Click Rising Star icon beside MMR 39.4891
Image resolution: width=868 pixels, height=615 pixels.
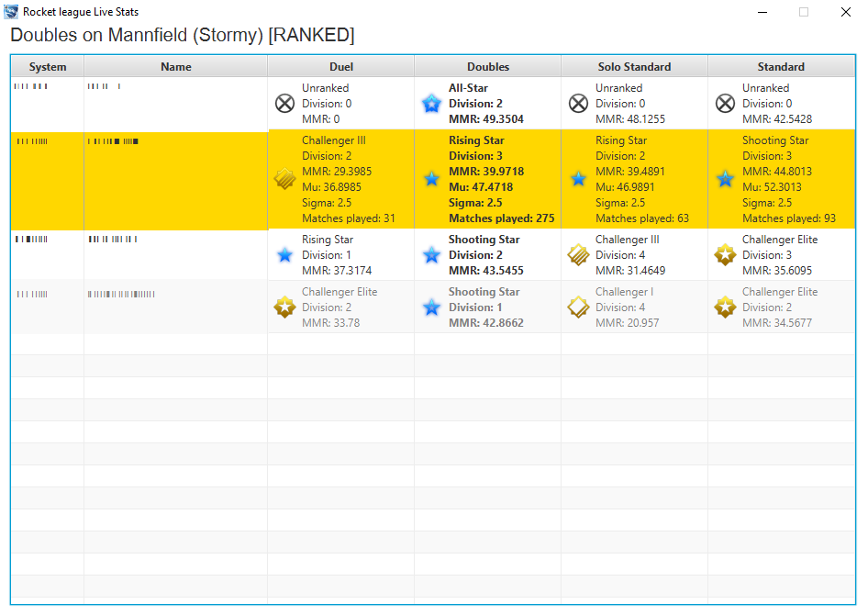(x=578, y=179)
